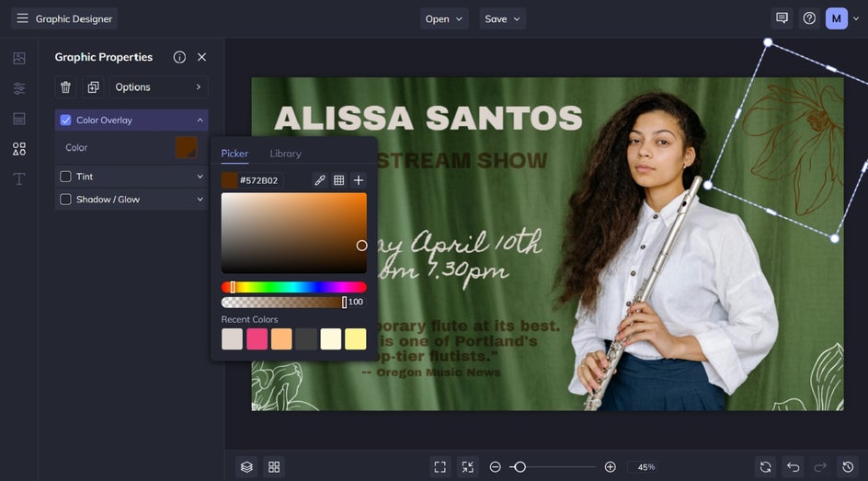The height and width of the screenshot is (481, 868).
Task: Delete the graphic with the trash icon
Action: (x=65, y=86)
